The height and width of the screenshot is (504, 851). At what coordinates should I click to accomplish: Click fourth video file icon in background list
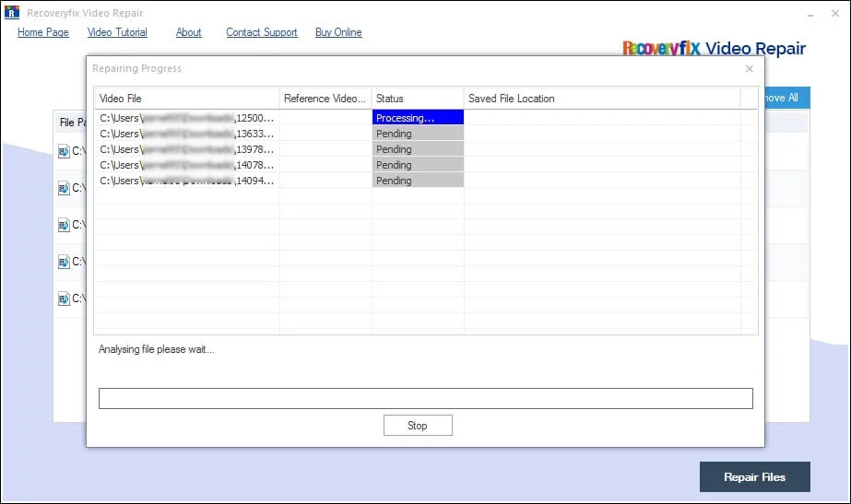(64, 262)
